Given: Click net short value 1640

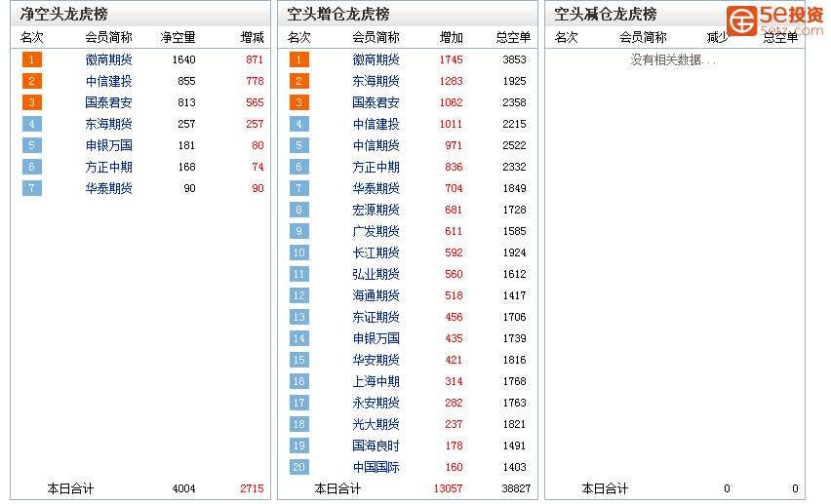Looking at the screenshot, I should (x=184, y=59).
